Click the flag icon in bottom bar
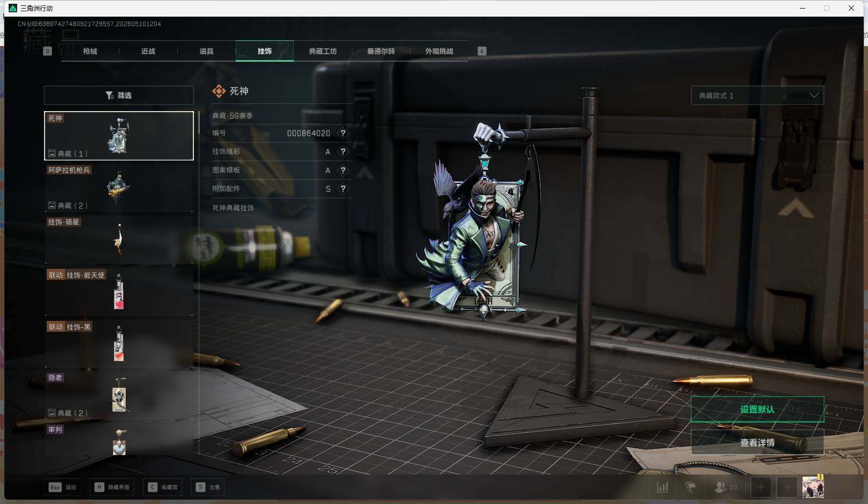The image size is (868, 504). pyautogui.click(x=691, y=487)
